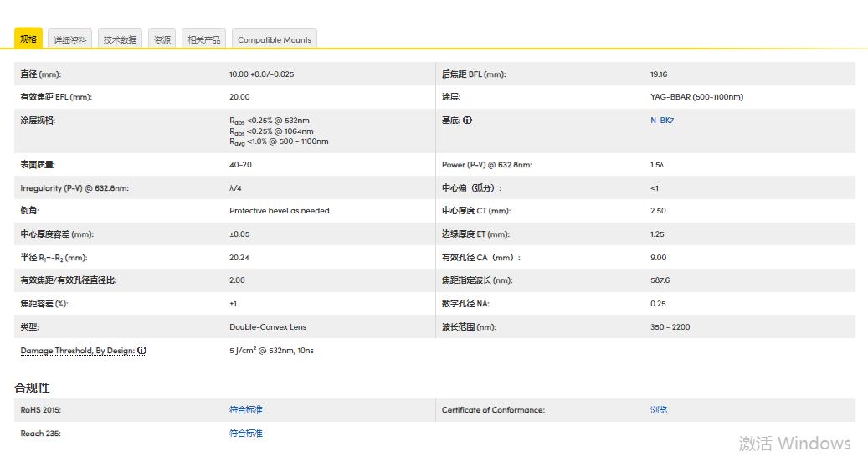Select edge thickness value 1.25
The height and width of the screenshot is (457, 868).
click(657, 234)
